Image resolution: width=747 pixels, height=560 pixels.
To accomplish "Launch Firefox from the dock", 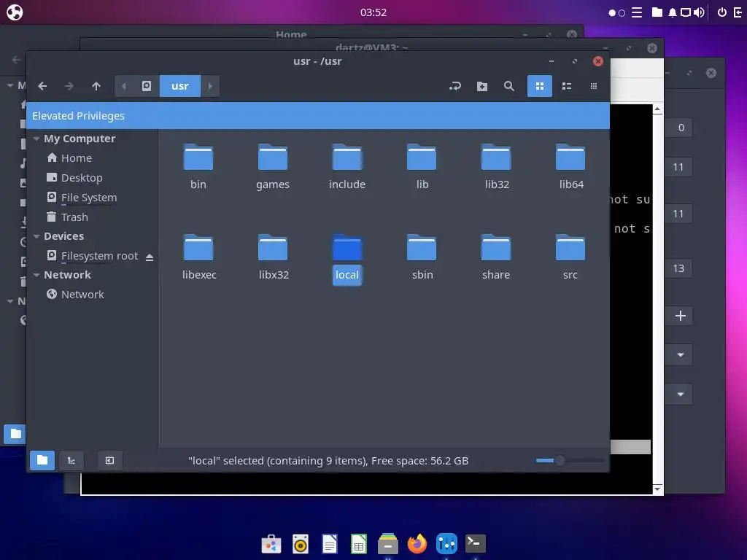I will point(417,544).
